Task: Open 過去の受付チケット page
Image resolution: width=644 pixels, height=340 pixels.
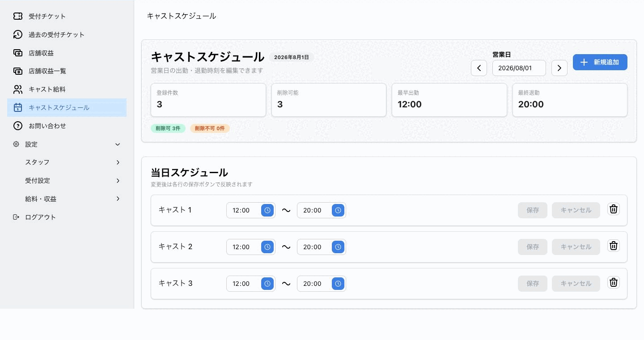Action: [x=67, y=34]
